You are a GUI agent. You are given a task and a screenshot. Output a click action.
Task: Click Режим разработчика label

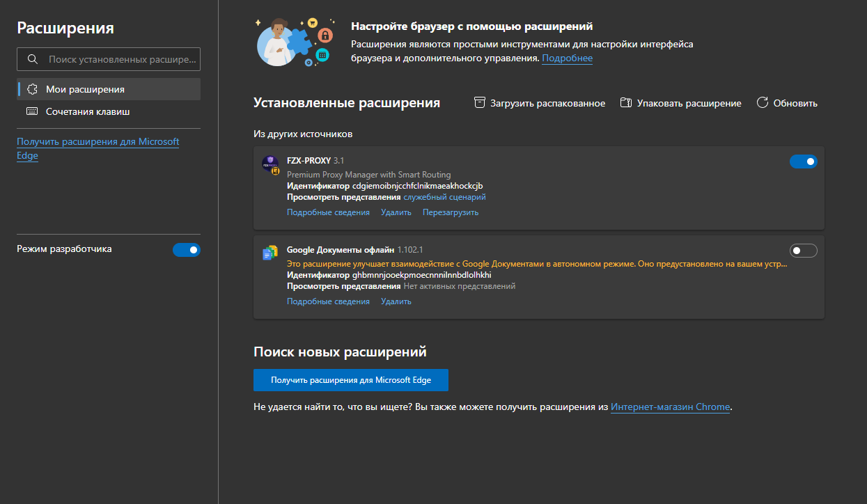[x=64, y=249]
